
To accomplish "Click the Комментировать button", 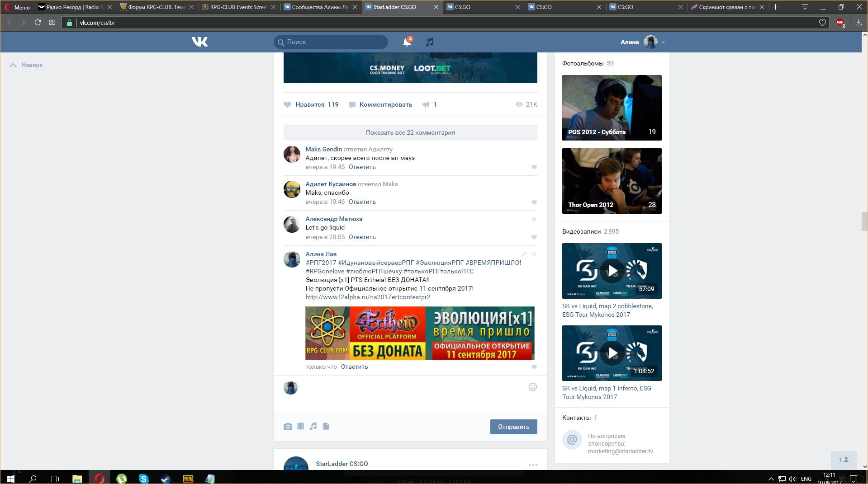I will coord(380,104).
